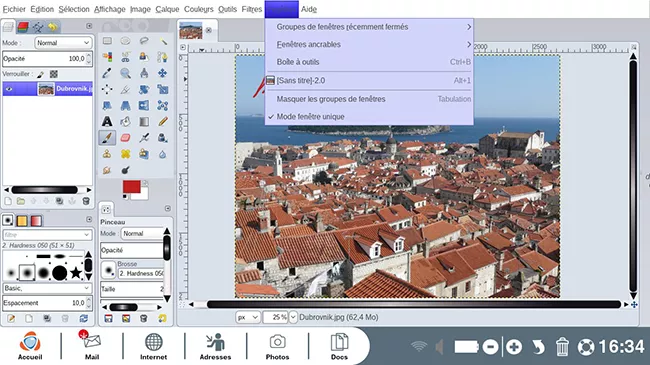Open Internet in the bottom bar
This screenshot has height=365, width=650.
tap(153, 346)
